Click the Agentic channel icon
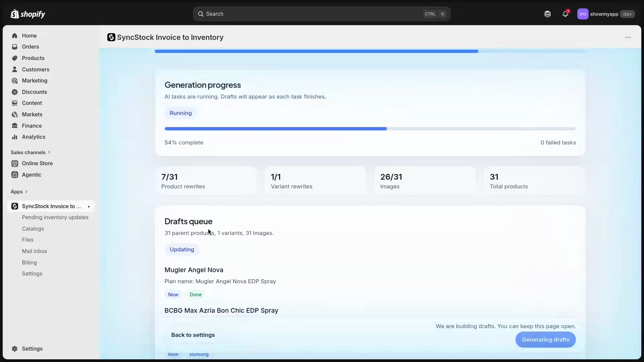The height and width of the screenshot is (362, 644). (14, 175)
